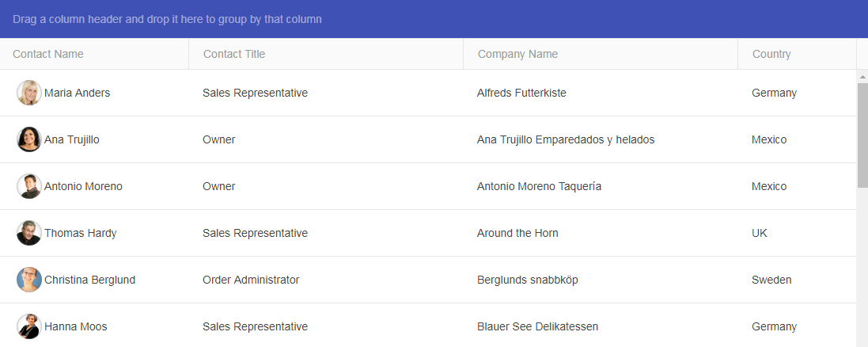
Task: Click Christina Berglund's avatar photo
Action: (x=29, y=280)
